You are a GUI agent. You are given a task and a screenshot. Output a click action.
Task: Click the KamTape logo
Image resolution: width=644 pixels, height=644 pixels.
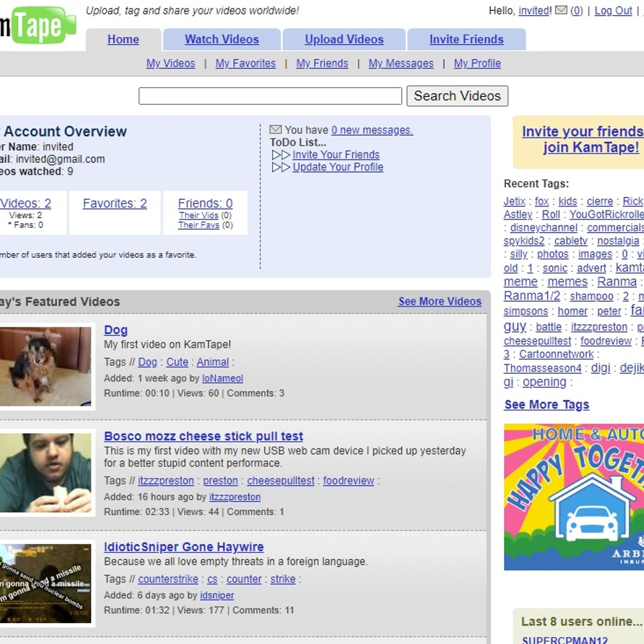pos(38,25)
